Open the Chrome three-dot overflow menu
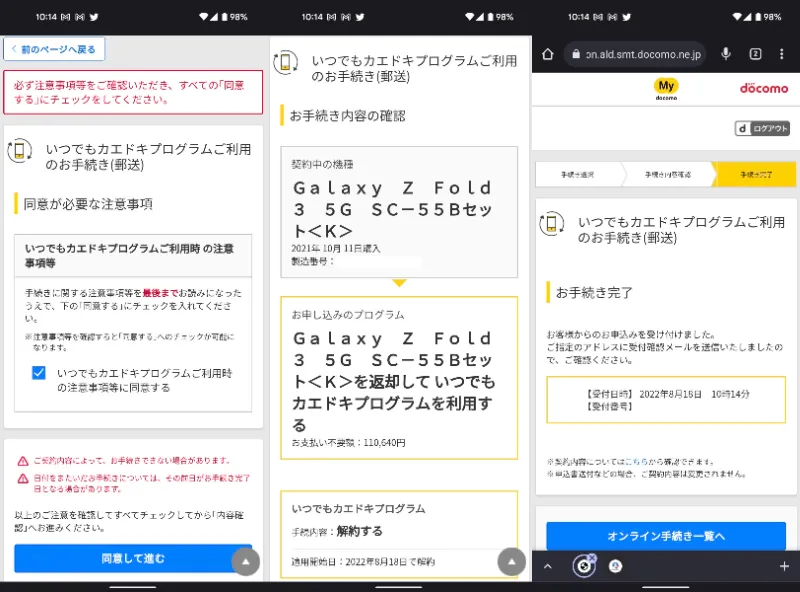This screenshot has height=592, width=800. click(781, 54)
